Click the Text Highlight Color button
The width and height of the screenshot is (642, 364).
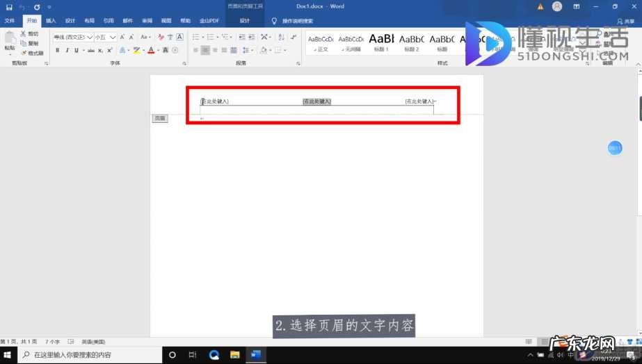pyautogui.click(x=137, y=50)
